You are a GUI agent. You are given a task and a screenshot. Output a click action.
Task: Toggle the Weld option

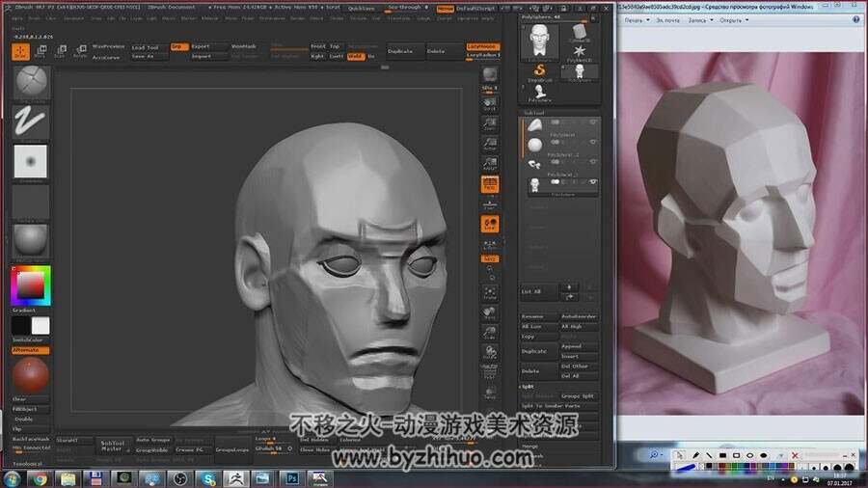coord(356,56)
